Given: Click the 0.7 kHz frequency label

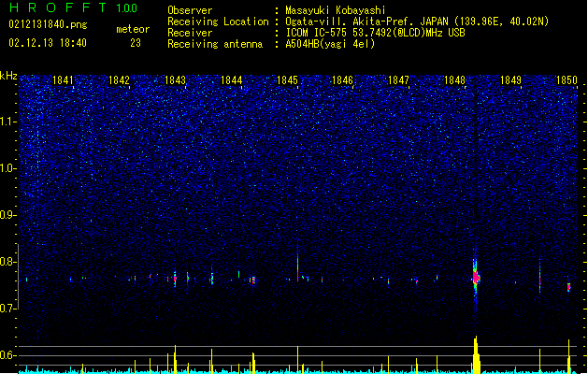Looking at the screenshot, I should pos(7,309).
